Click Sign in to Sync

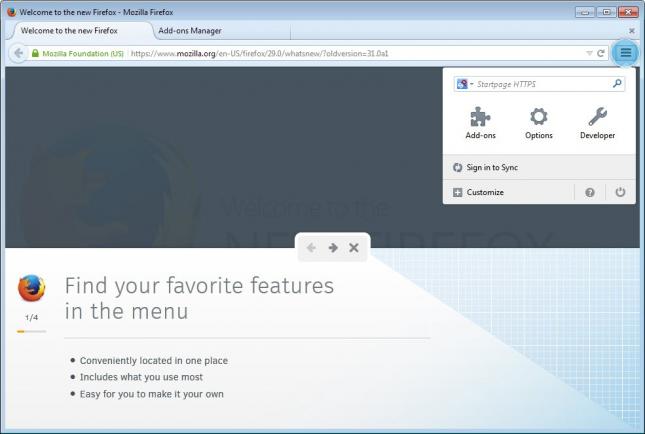pyautogui.click(x=539, y=167)
